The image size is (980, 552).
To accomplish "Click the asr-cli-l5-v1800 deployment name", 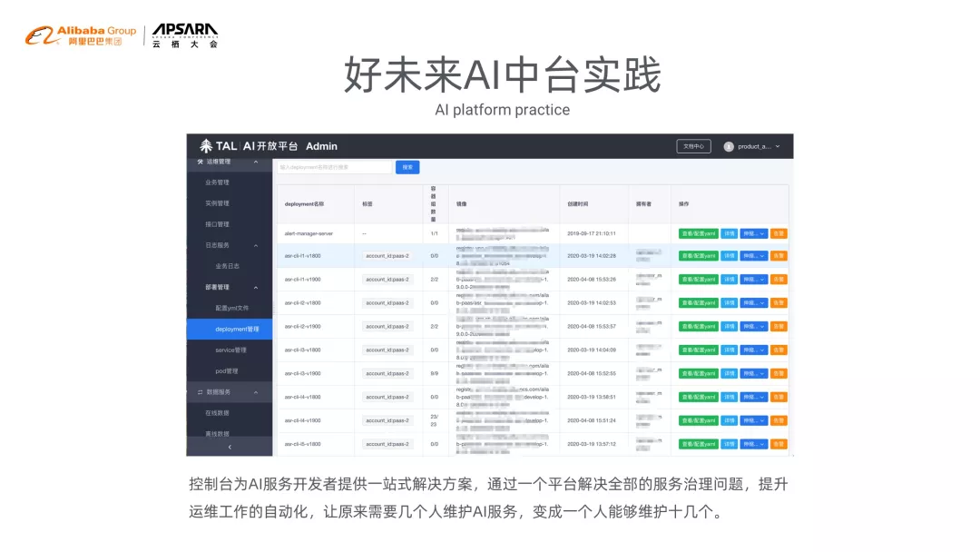I will pyautogui.click(x=302, y=445).
